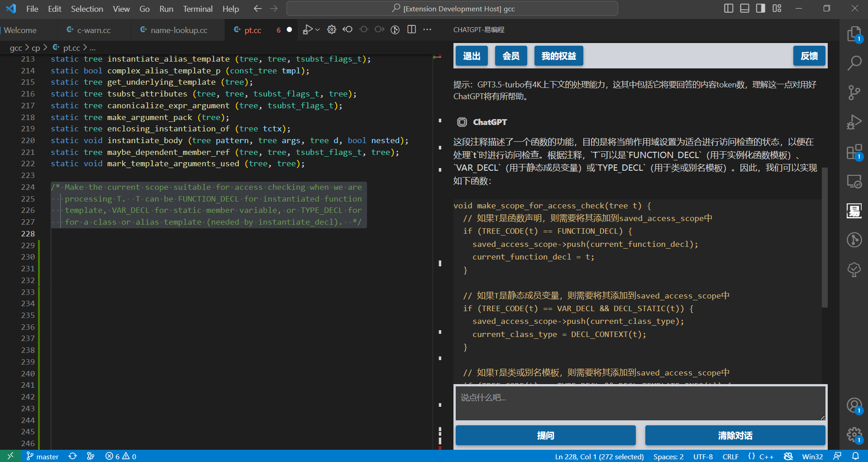This screenshot has width=868, height=462.
Task: Click line number 224 in gutter
Action: click(x=28, y=187)
